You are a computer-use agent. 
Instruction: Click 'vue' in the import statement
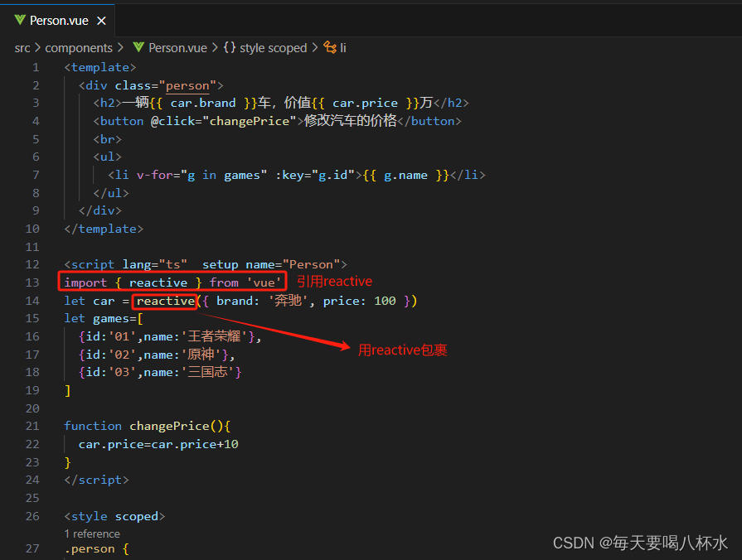[264, 282]
